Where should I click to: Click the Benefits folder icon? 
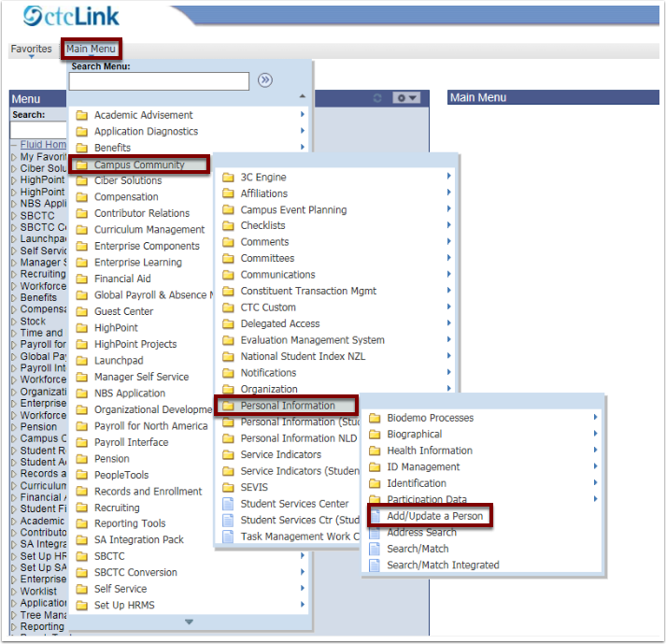81,148
